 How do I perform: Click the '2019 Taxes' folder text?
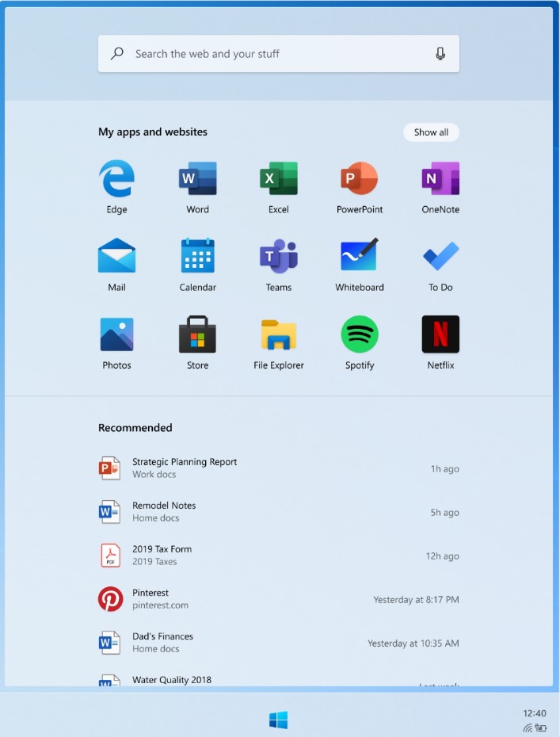154,562
